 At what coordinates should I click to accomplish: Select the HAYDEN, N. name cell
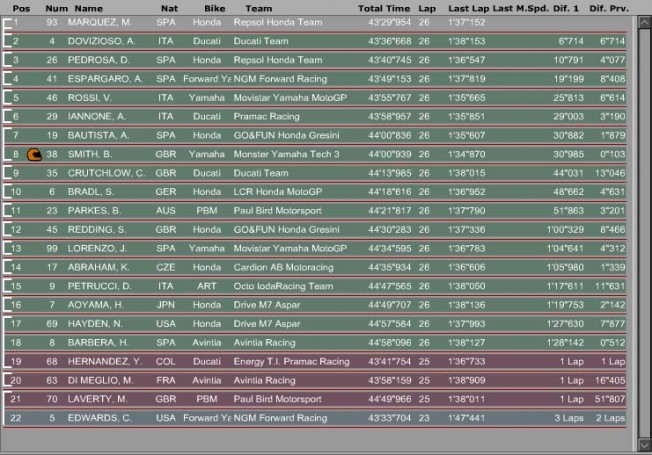95,324
